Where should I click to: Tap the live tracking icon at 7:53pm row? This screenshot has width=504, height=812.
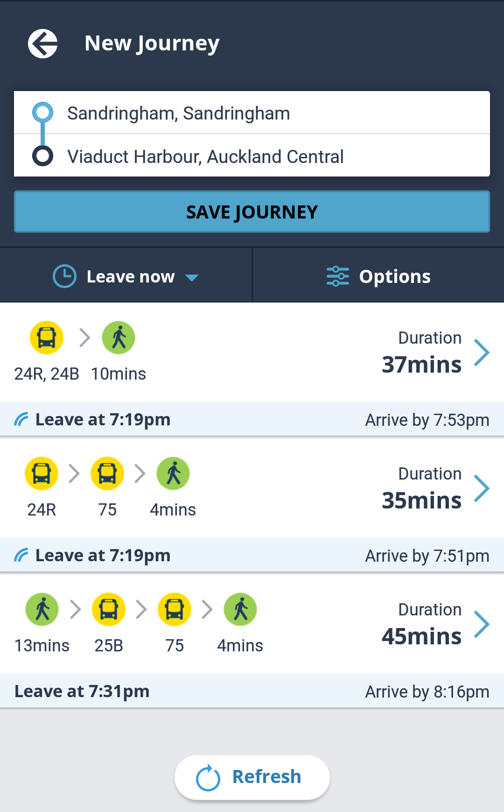(21, 419)
